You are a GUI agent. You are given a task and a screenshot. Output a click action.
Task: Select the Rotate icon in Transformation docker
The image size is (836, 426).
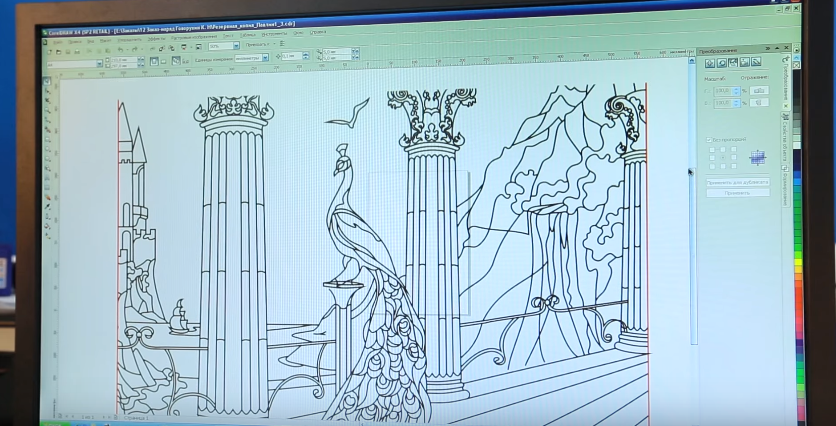[x=721, y=63]
